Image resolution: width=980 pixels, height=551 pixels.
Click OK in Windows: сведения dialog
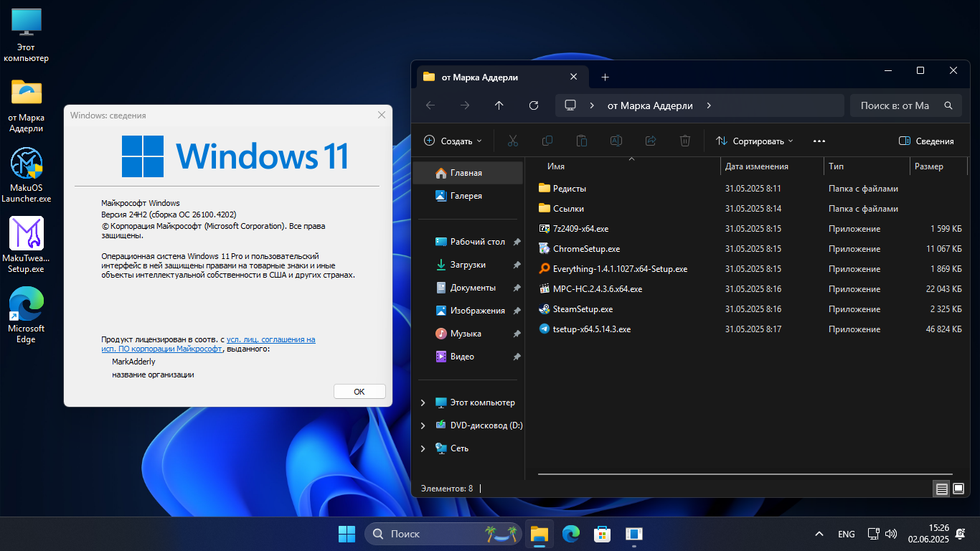(x=359, y=392)
